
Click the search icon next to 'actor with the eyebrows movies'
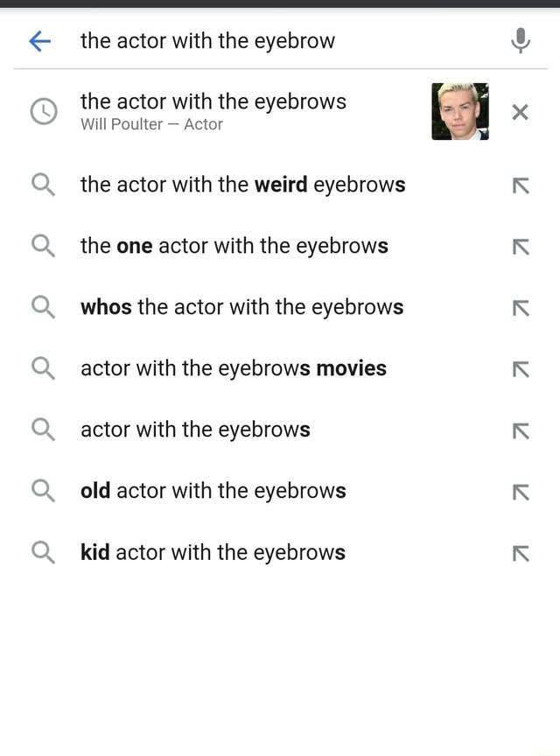[x=44, y=368]
